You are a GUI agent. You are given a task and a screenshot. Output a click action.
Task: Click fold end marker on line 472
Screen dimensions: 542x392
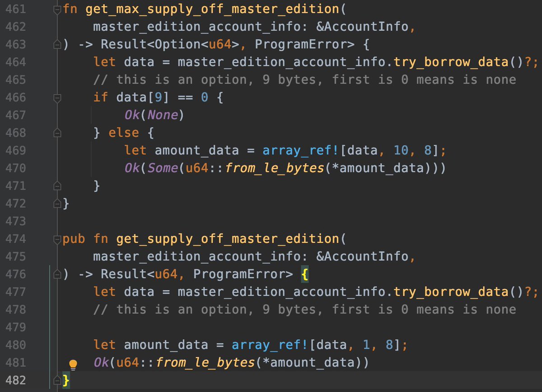[x=57, y=203]
